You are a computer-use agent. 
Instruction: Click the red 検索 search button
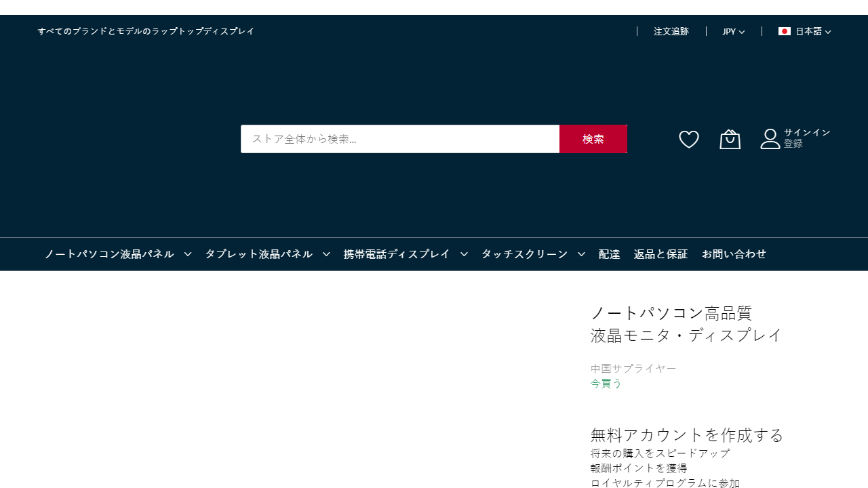(593, 139)
